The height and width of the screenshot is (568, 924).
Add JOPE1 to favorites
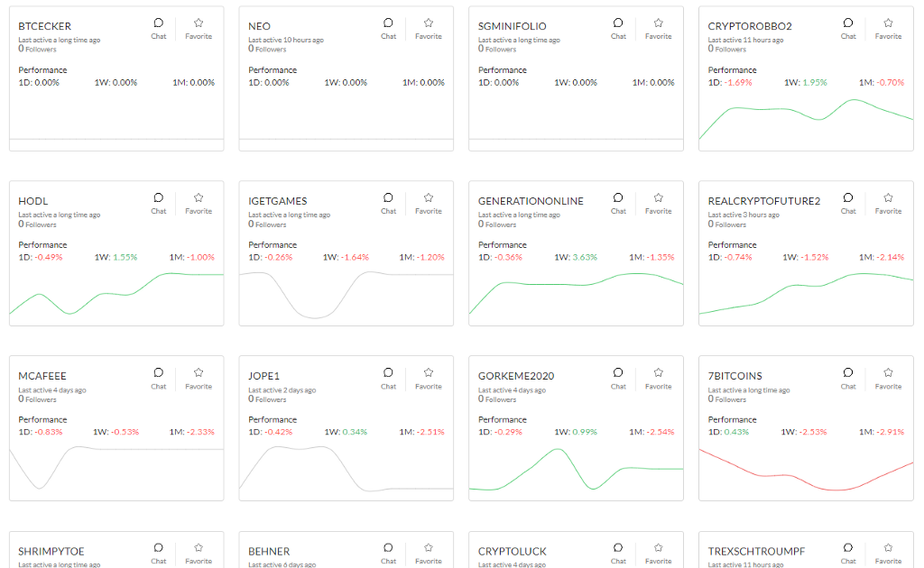(429, 378)
